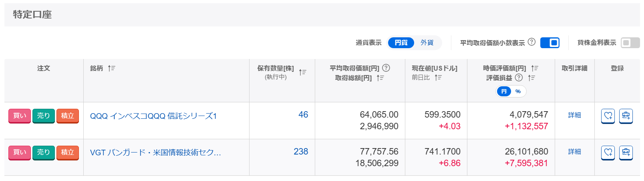
Task: Sort by 保有数量 column
Action: point(303,72)
